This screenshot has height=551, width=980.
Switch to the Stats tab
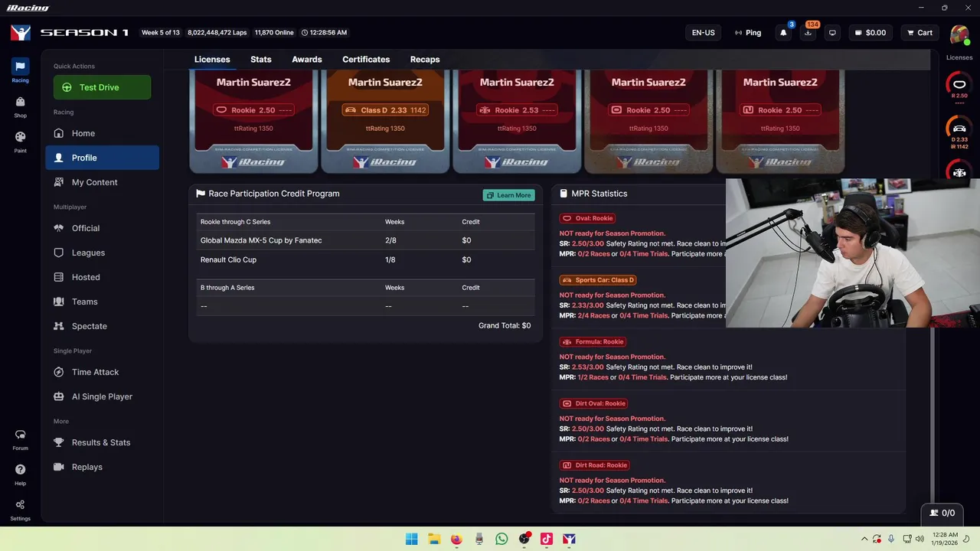pos(261,60)
